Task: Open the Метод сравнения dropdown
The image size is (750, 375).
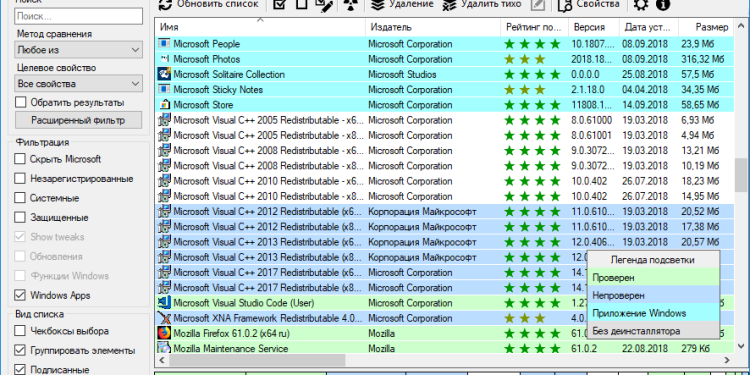Action: point(78,50)
